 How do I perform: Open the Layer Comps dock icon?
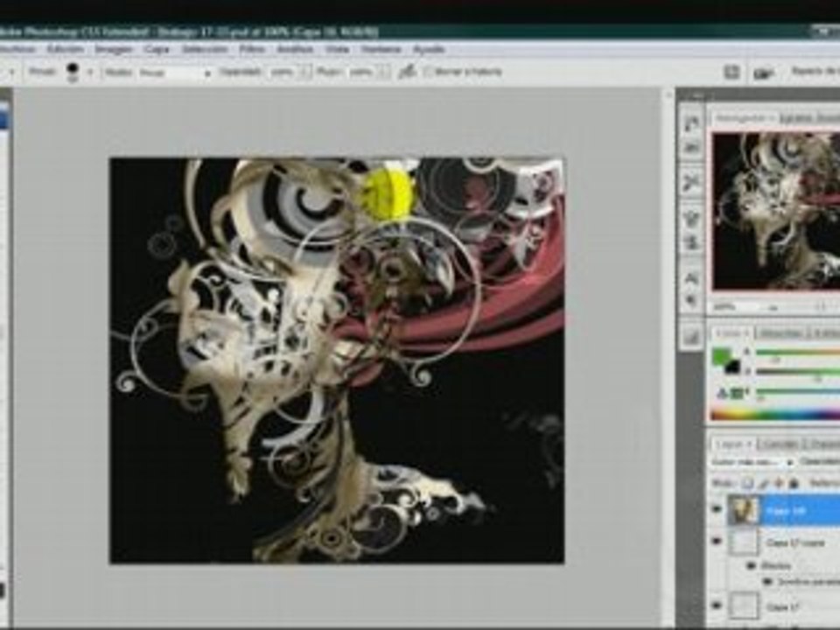tap(691, 336)
